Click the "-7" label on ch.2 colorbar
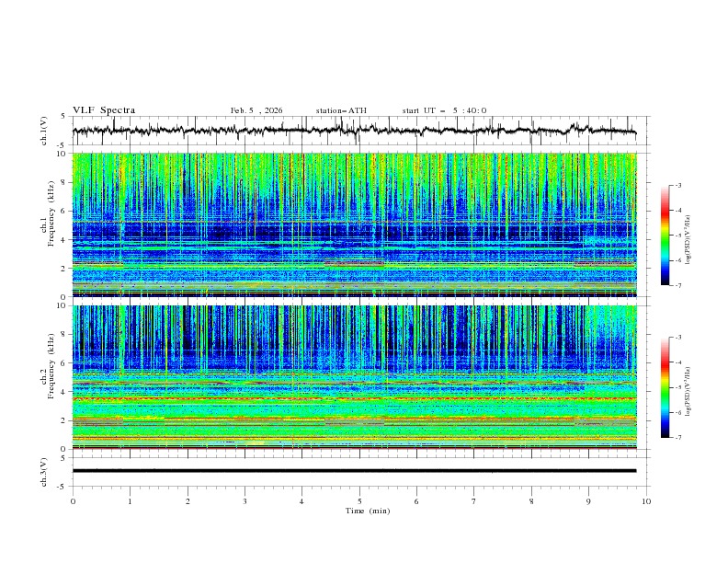Viewport: 728px width, 563px height. 677,438
